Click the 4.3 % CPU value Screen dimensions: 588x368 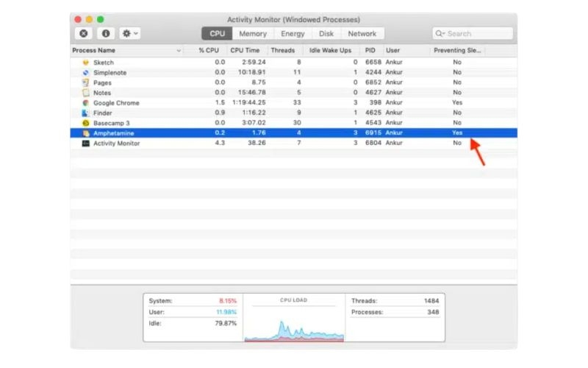coord(220,143)
